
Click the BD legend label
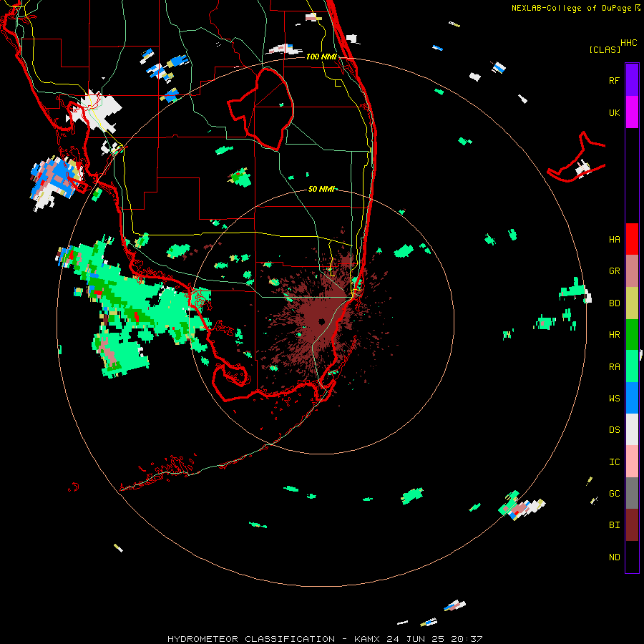click(614, 303)
